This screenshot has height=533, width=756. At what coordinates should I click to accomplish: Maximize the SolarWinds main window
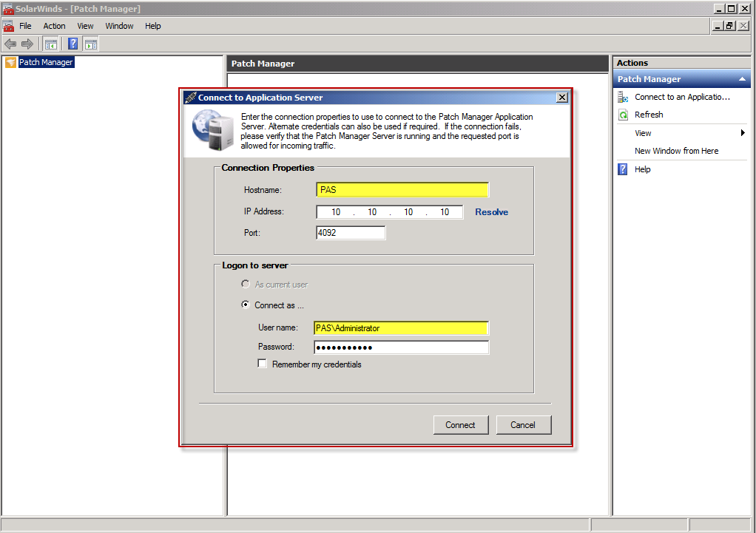[732, 9]
